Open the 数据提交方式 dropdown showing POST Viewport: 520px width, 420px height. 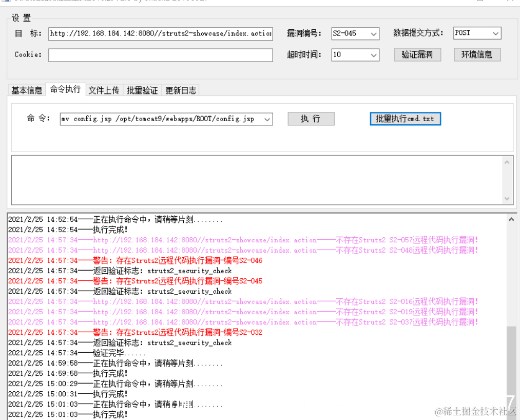(x=496, y=32)
